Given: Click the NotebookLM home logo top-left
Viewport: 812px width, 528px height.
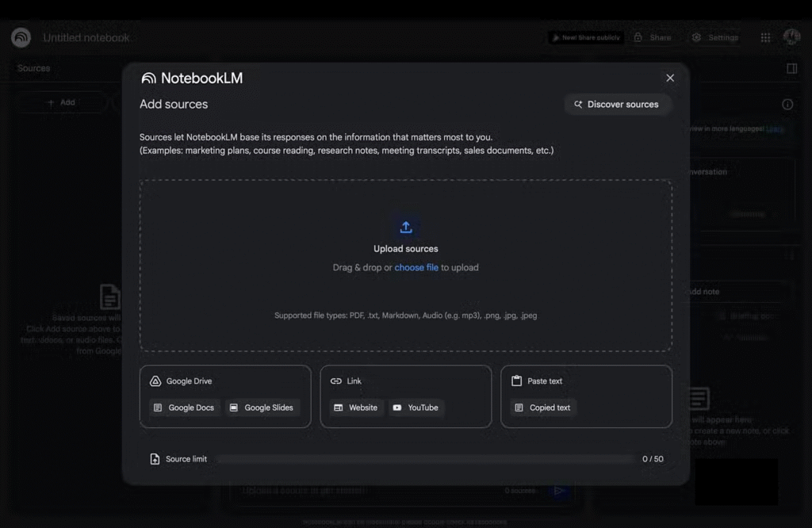Looking at the screenshot, I should click(21, 37).
